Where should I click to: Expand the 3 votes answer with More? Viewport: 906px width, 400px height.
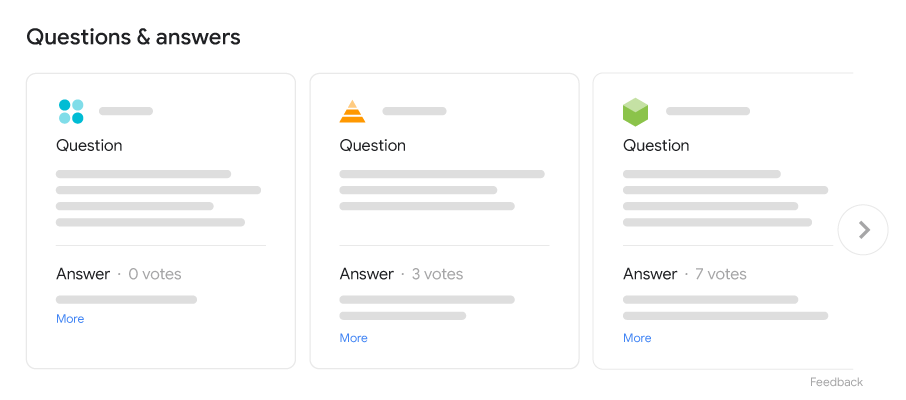(x=353, y=338)
